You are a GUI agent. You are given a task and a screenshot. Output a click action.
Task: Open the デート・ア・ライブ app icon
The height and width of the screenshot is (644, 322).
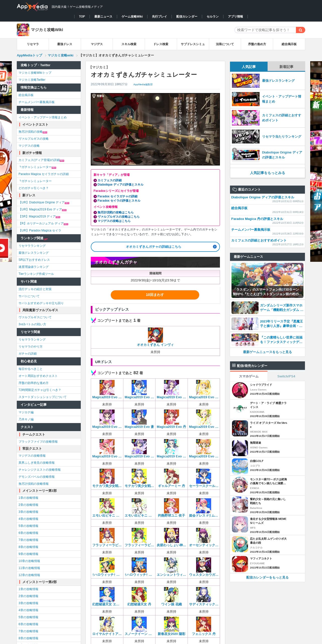point(240,408)
